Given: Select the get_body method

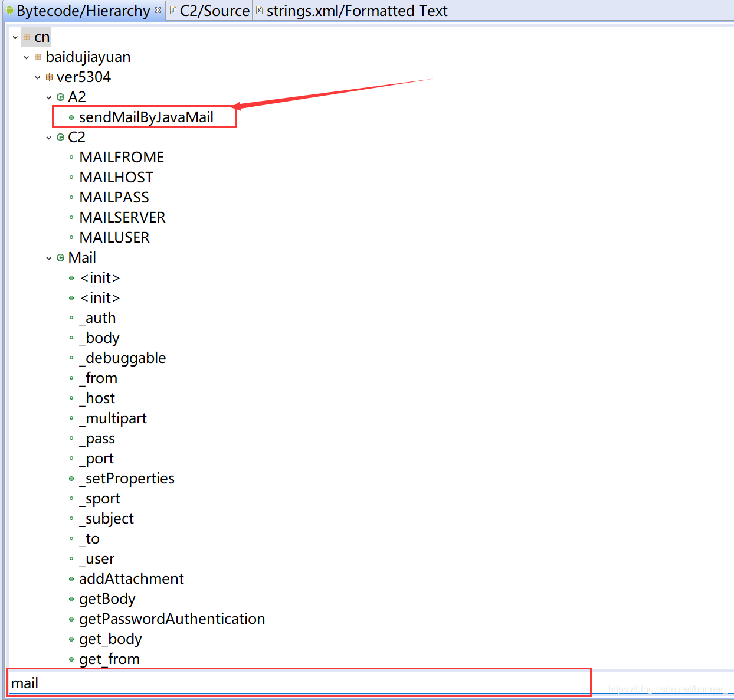Looking at the screenshot, I should coord(110,639).
